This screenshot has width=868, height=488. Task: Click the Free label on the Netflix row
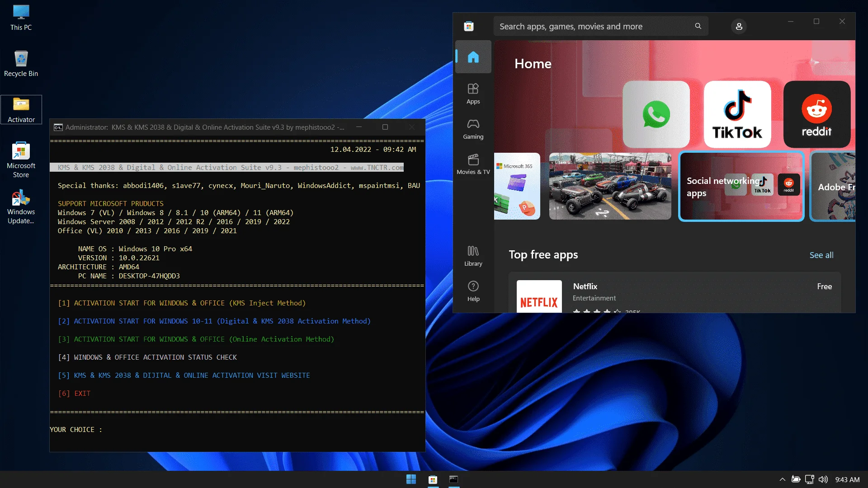[824, 286]
